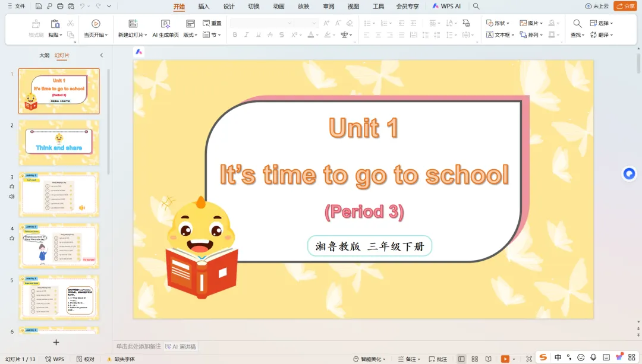Toggle normal view button in status bar

461,359
